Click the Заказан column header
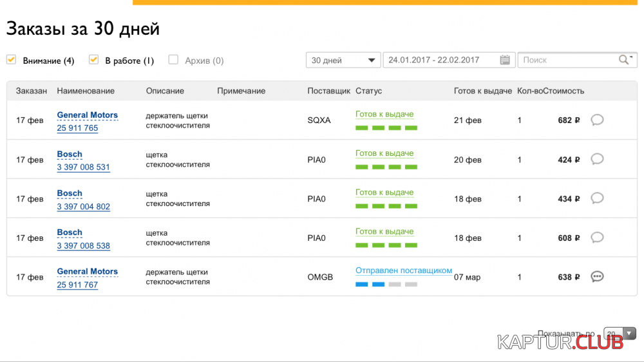Screen dimensions: 644x362 31,91
